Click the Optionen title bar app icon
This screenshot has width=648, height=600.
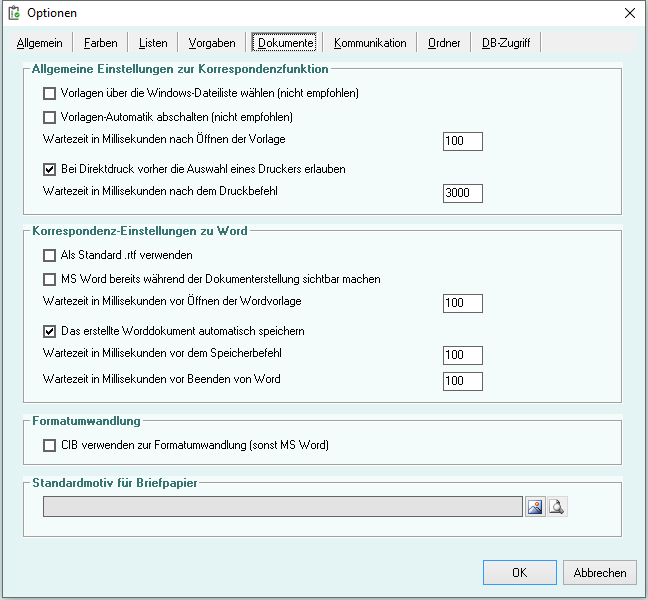tap(14, 13)
